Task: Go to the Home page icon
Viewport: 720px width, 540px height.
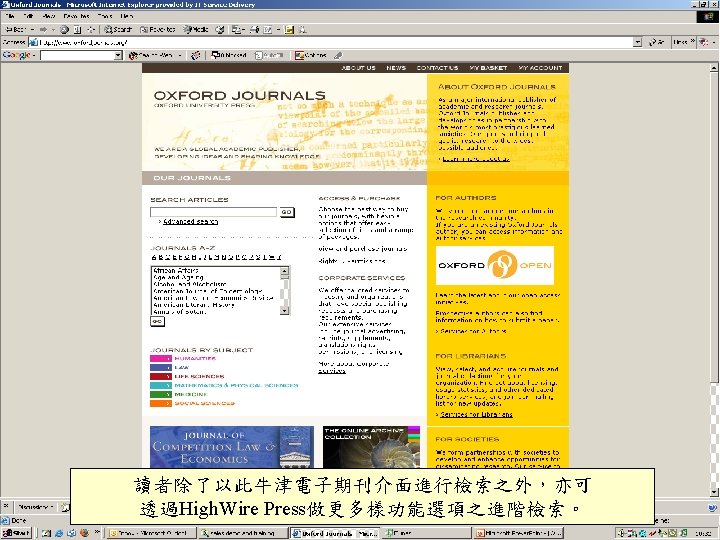Action: (x=91, y=29)
